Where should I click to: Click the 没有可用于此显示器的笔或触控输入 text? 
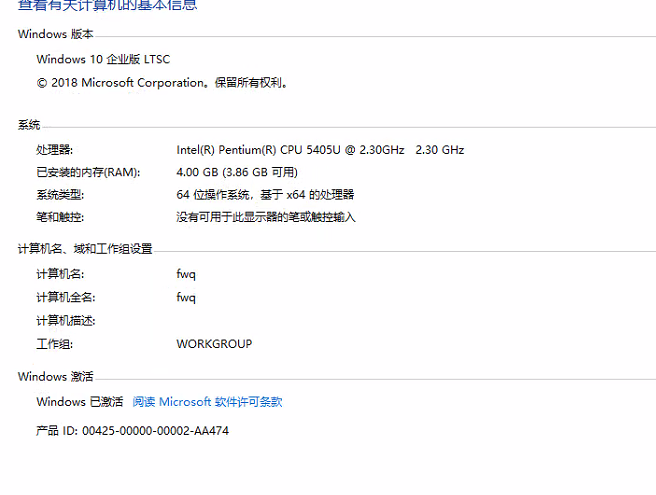(266, 217)
